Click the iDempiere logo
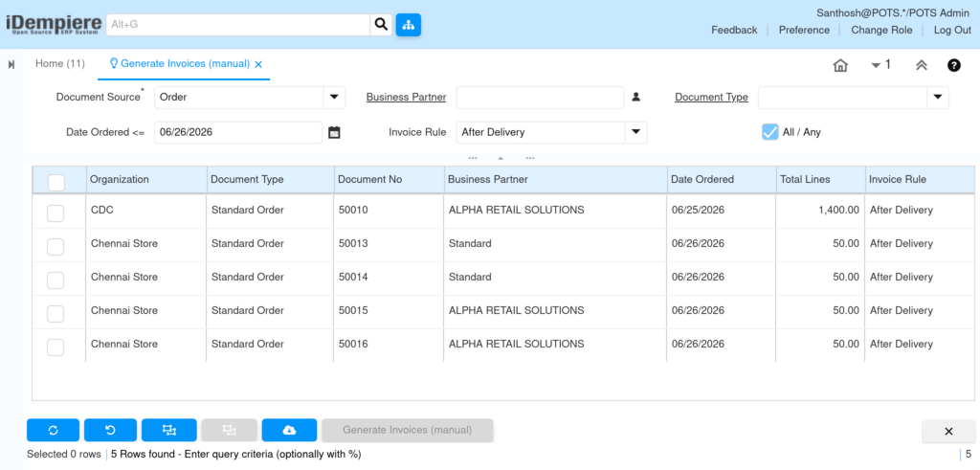 pos(53,25)
